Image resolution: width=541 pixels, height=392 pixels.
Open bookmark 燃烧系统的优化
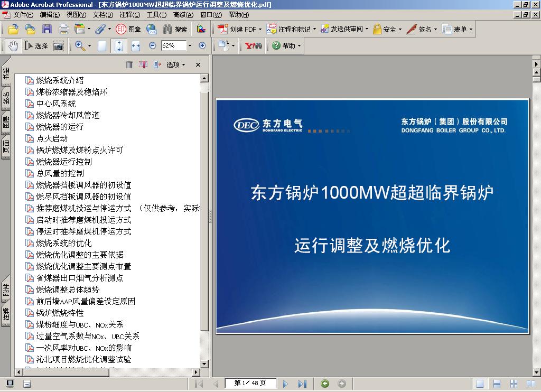tap(64, 243)
